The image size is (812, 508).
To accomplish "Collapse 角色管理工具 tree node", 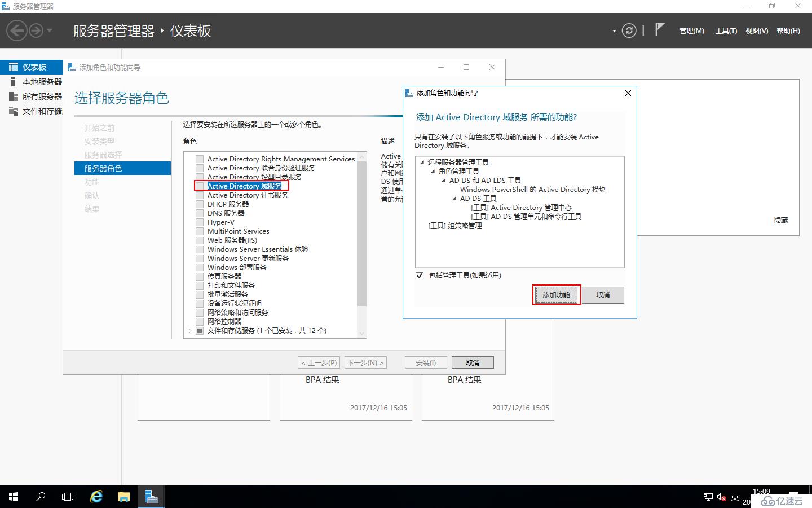I will [x=433, y=171].
